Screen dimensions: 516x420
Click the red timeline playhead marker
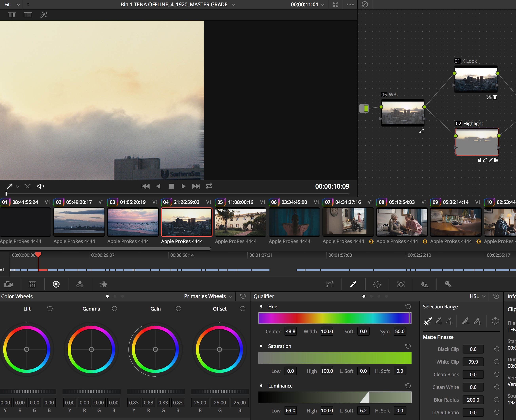pyautogui.click(x=38, y=254)
